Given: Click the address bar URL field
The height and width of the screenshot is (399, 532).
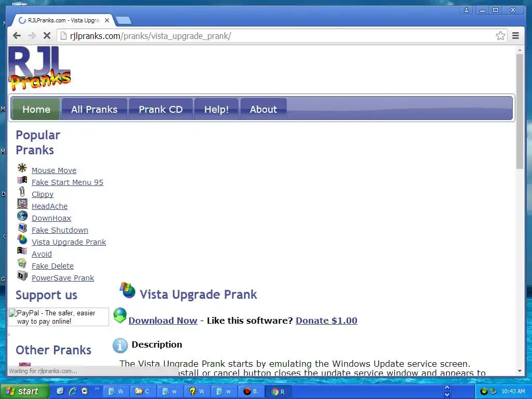Looking at the screenshot, I should (x=282, y=36).
